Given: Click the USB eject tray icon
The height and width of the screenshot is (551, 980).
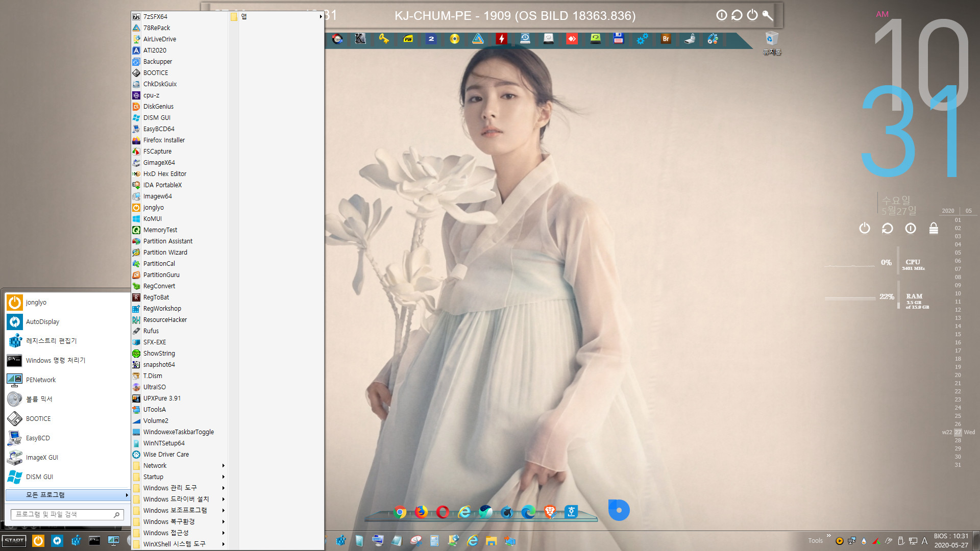Looking at the screenshot, I should pyautogui.click(x=901, y=541).
